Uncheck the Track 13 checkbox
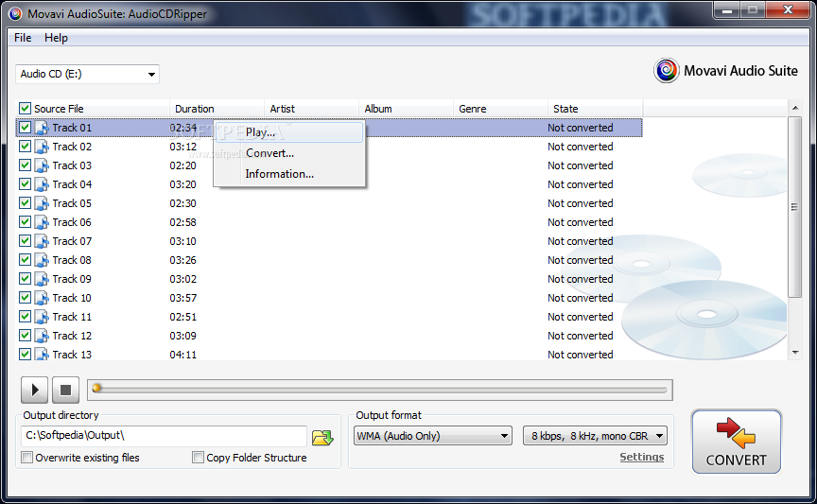The height and width of the screenshot is (504, 817). 25,354
